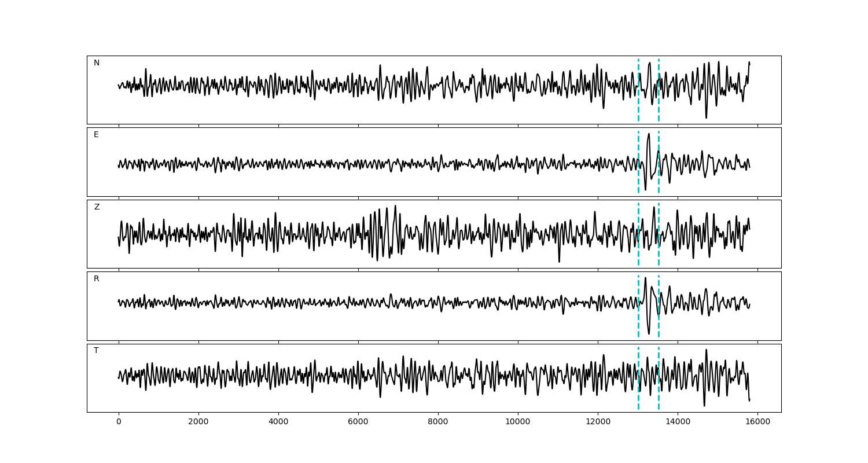
Task: Click the 16000 x-axis tick label
Action: (757, 422)
